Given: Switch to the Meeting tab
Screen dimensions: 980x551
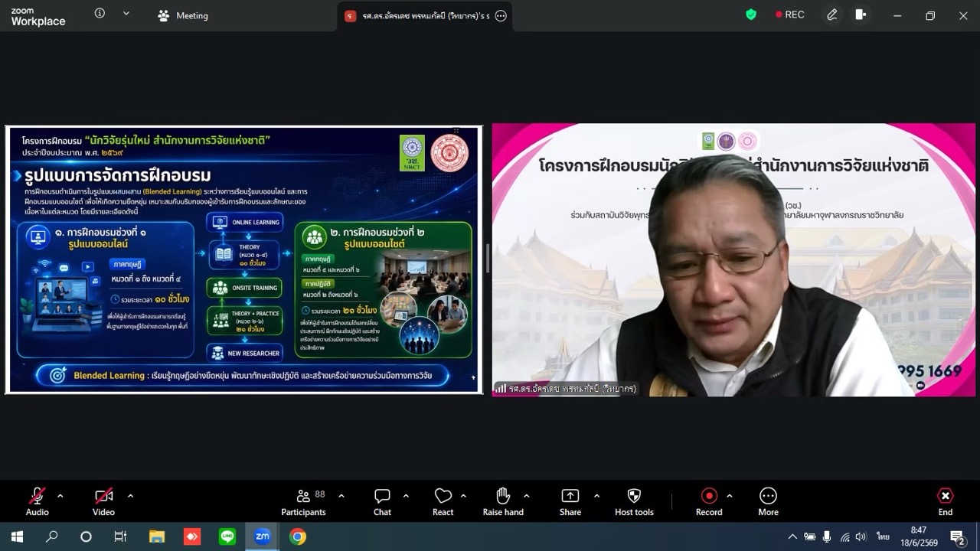Looking at the screenshot, I should point(183,15).
